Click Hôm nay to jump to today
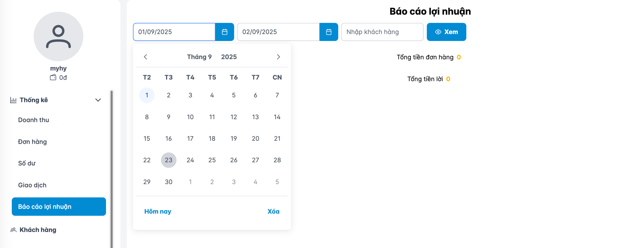The image size is (644, 248). (x=158, y=211)
